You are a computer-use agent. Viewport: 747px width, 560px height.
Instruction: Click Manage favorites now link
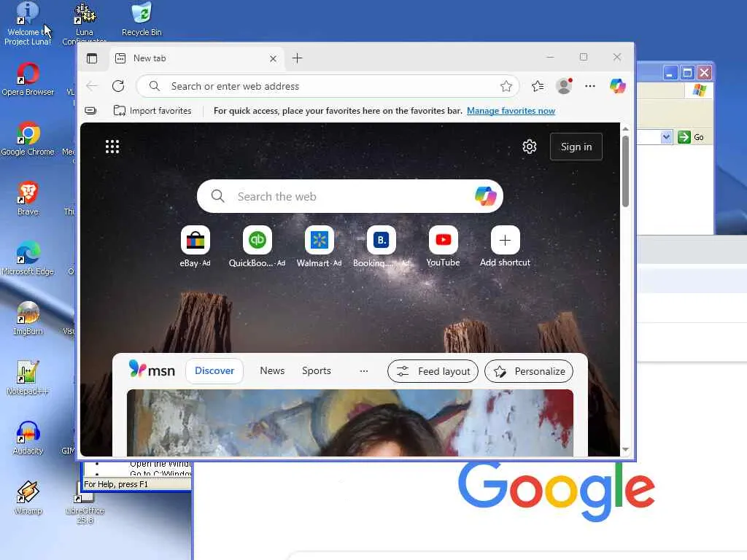pos(511,111)
